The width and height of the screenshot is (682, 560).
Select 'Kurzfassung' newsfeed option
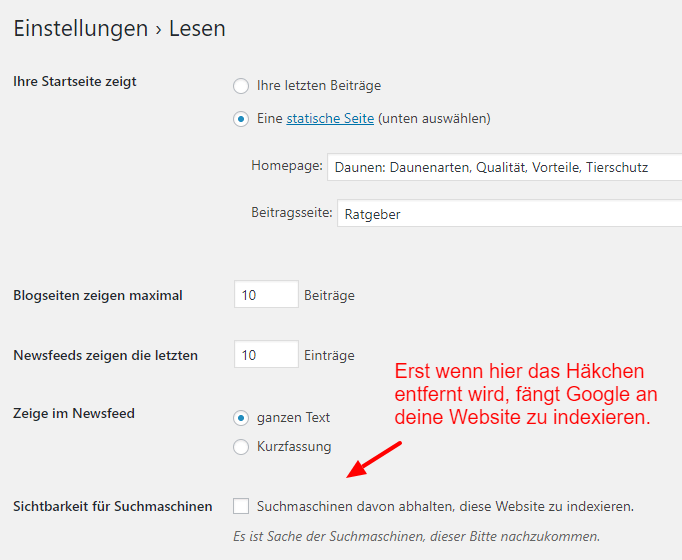[241, 447]
